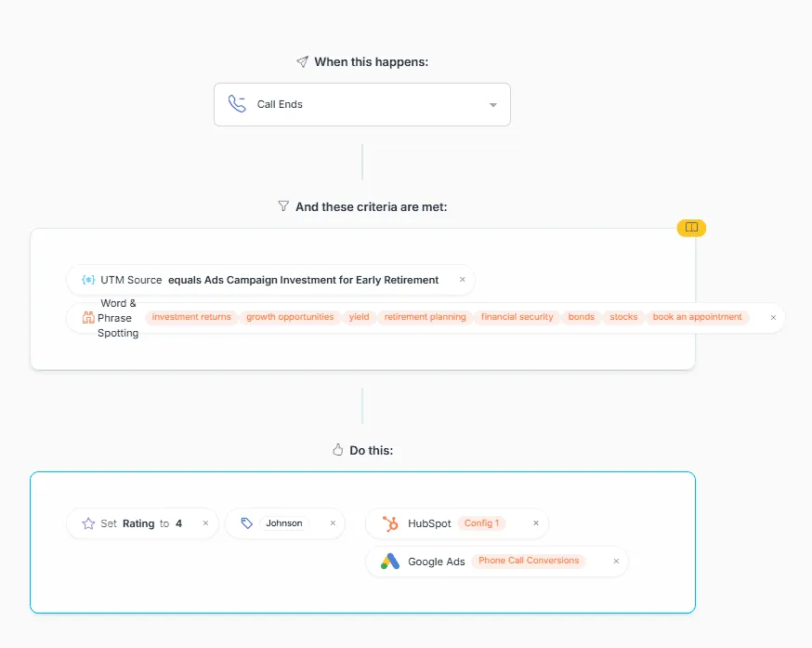
Task: Select the financial security phrase tag
Action: click(x=517, y=317)
